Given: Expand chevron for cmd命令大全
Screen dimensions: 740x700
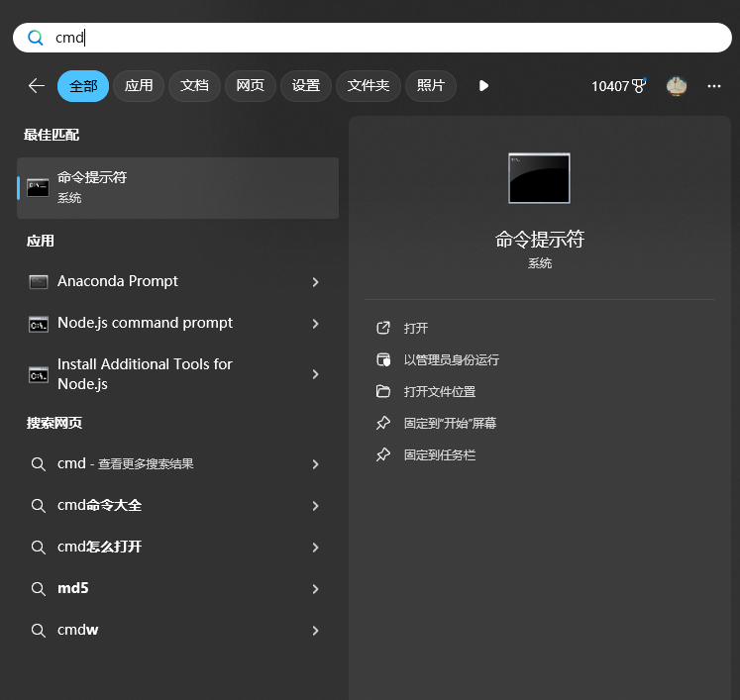Looking at the screenshot, I should (316, 506).
